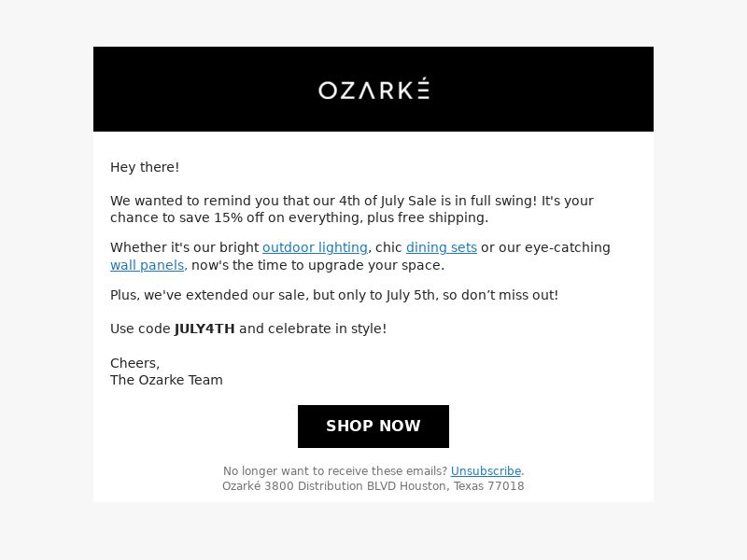Image resolution: width=747 pixels, height=560 pixels.
Task: Unsubscribe from these emails
Action: 486,471
